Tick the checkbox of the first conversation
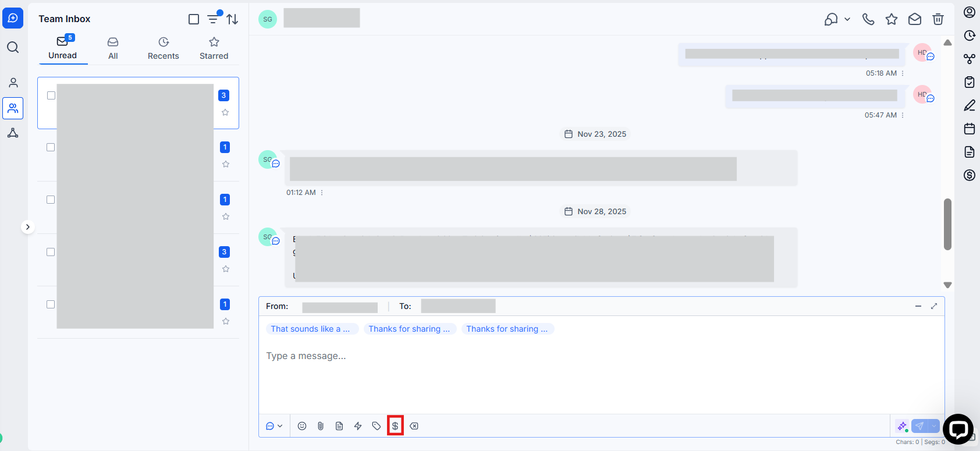The height and width of the screenshot is (451, 980). (51, 95)
